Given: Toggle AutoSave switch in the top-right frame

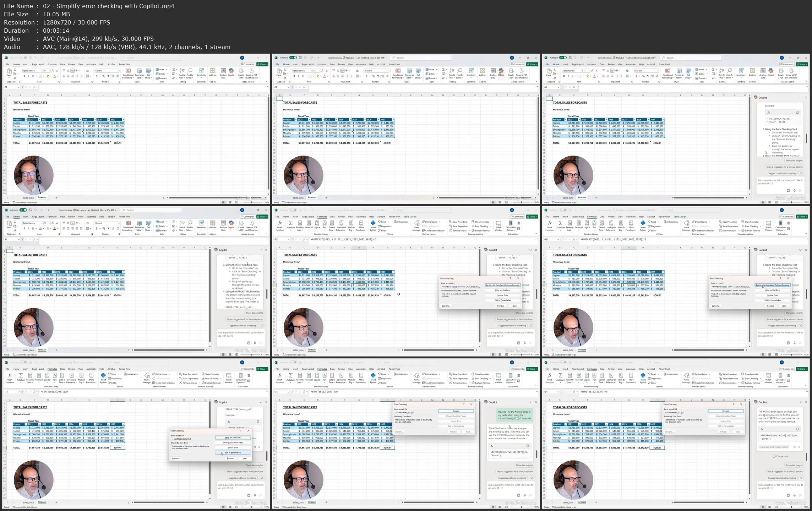Looking at the screenshot, I should point(563,58).
